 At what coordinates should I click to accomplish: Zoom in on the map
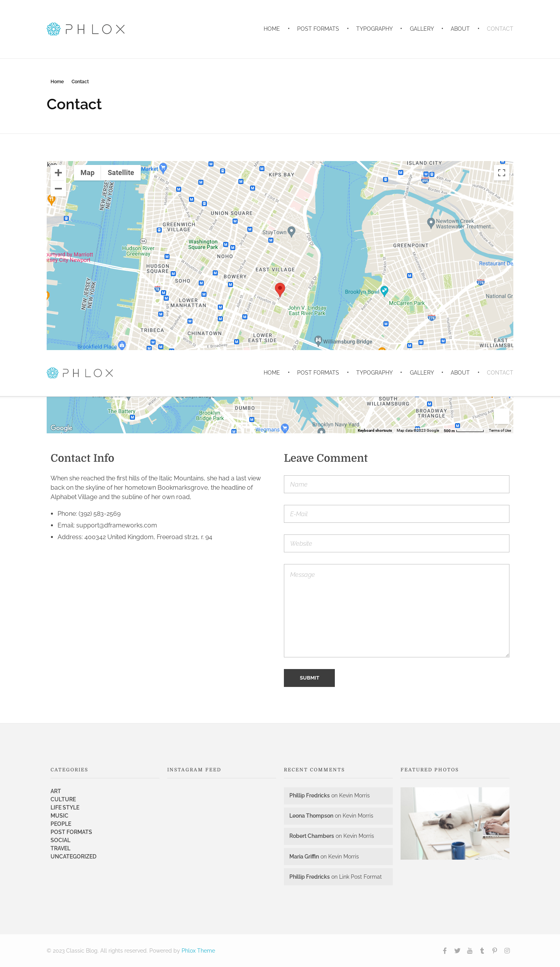coord(58,173)
